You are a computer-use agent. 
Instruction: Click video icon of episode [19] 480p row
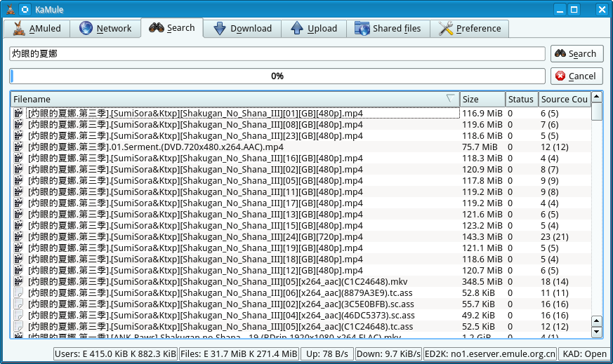pyautogui.click(x=18, y=248)
